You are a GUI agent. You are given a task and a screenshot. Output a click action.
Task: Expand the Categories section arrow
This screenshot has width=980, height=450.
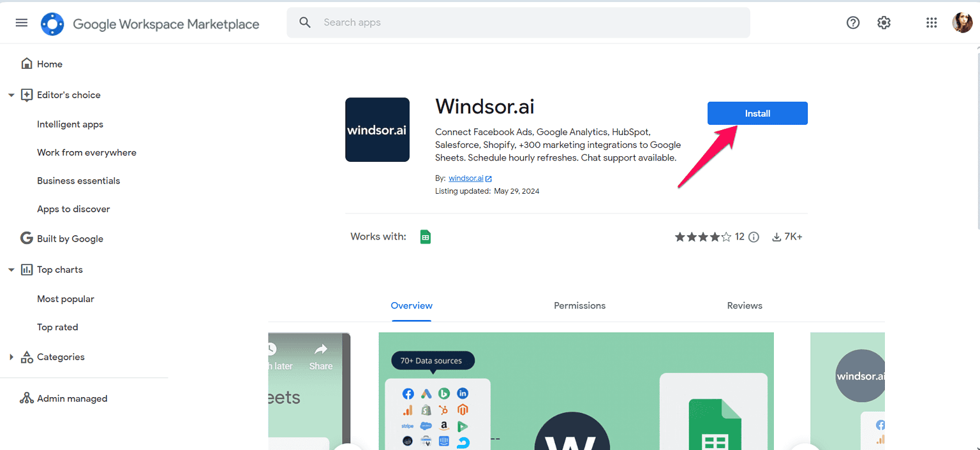coord(11,357)
